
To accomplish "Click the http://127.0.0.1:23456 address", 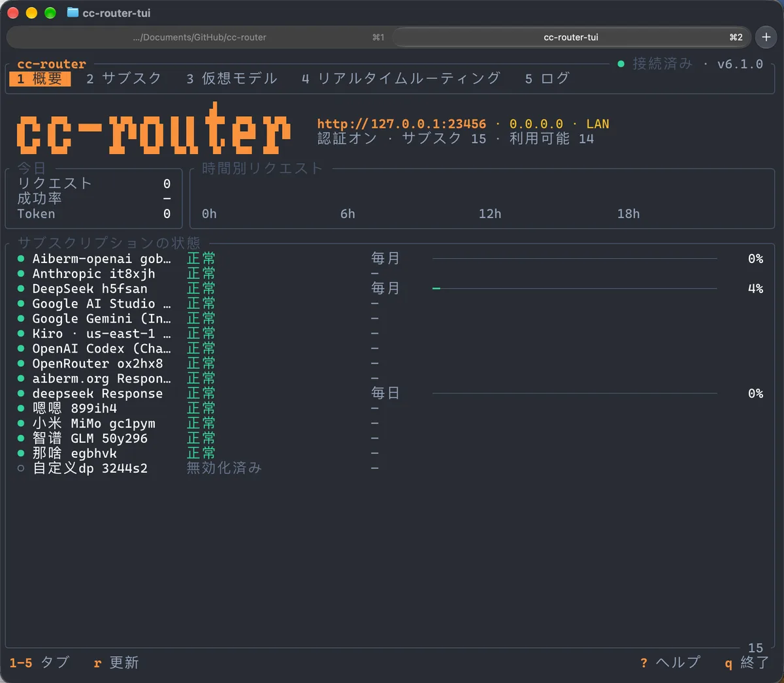I will click(402, 124).
